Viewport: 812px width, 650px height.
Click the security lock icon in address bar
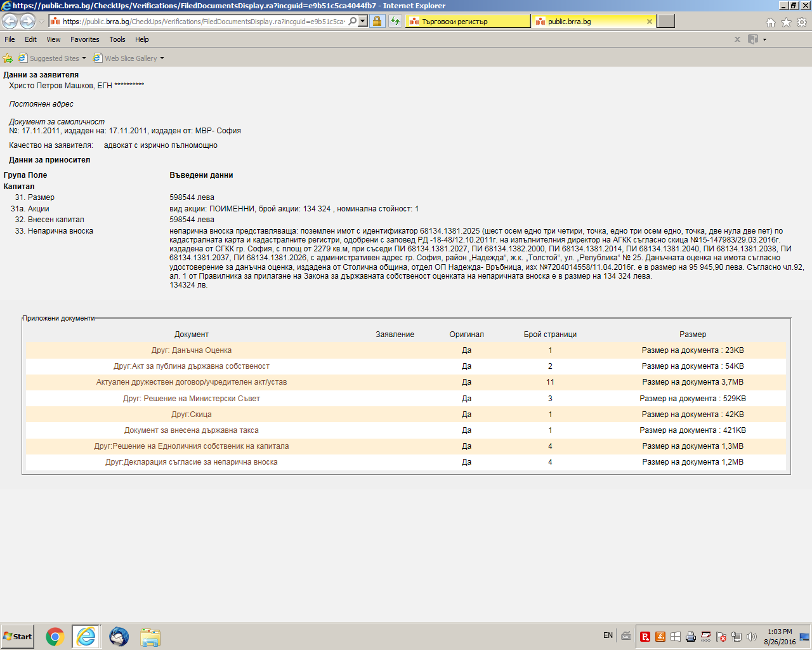tap(377, 22)
